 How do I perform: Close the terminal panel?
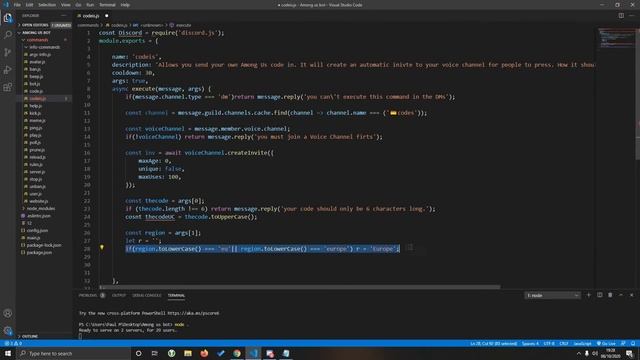632,295
